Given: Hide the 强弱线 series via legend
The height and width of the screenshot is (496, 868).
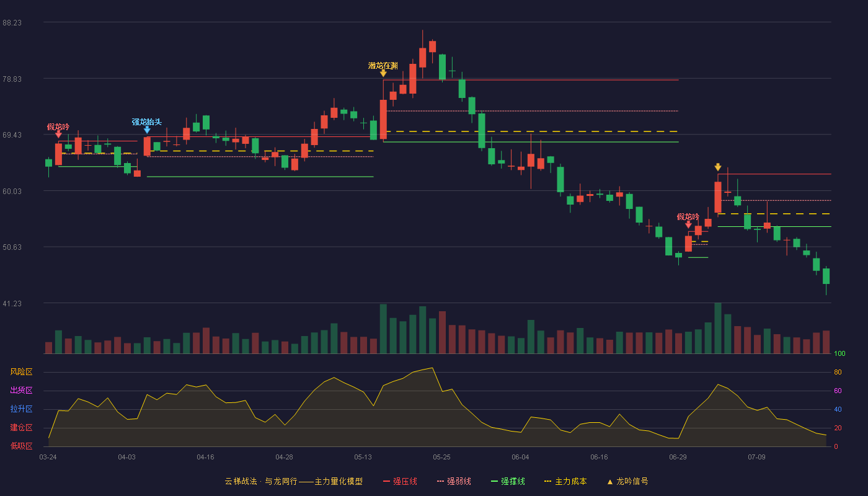Looking at the screenshot, I should click(454, 481).
